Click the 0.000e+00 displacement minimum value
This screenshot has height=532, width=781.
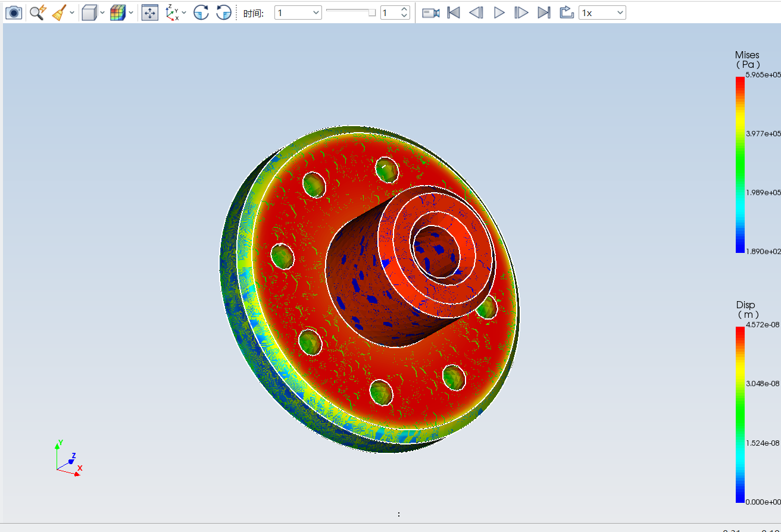(763, 502)
